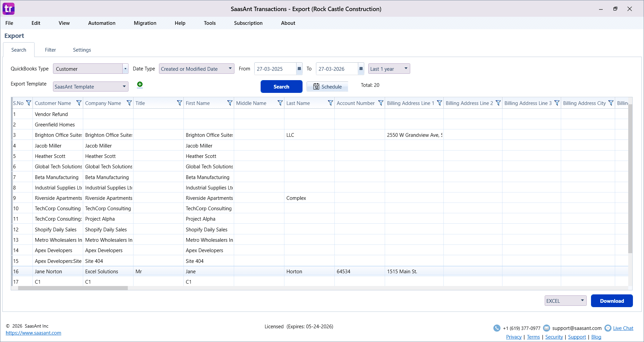Filter the First Name column
This screenshot has height=342, width=644.
click(230, 103)
